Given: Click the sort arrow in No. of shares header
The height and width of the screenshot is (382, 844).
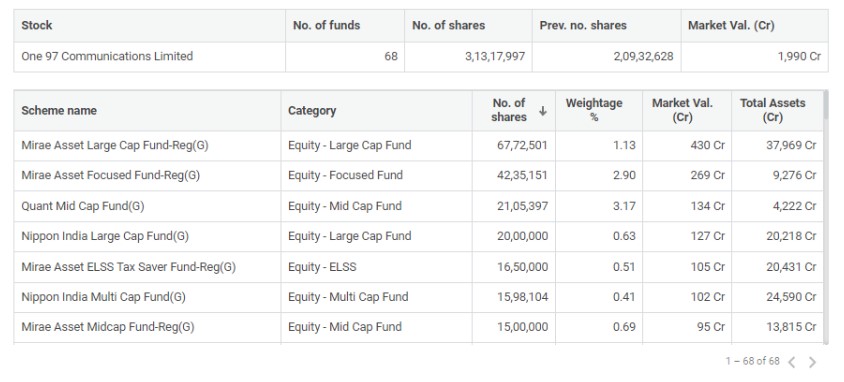Looking at the screenshot, I should coord(543,111).
